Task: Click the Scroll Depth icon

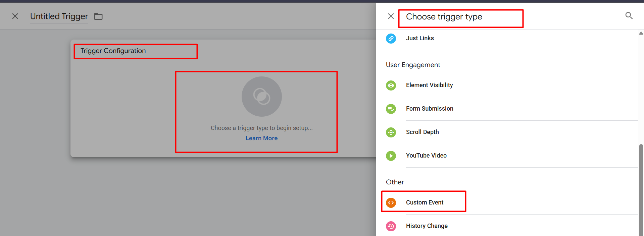Action: (x=391, y=132)
